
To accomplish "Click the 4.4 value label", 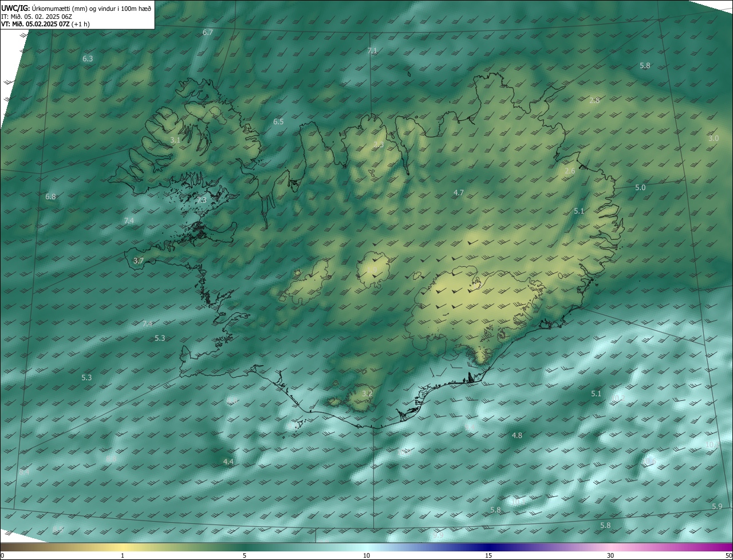I will (x=228, y=462).
